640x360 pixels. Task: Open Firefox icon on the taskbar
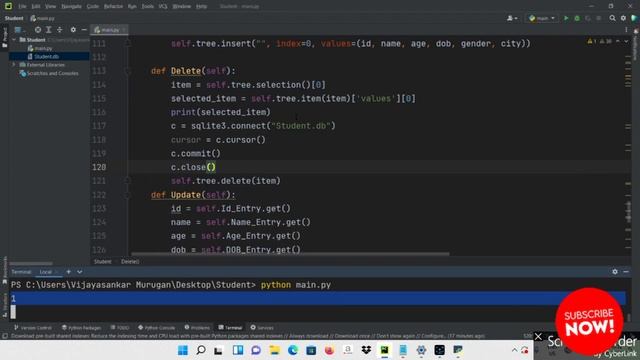pyautogui.click(x=329, y=350)
